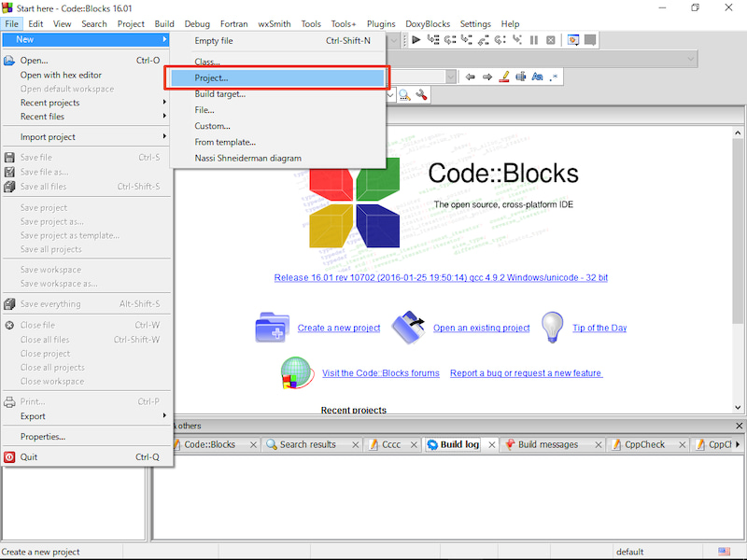The image size is (747, 560).
Task: Click the Run to cursor debugger icon
Action: [x=433, y=40]
